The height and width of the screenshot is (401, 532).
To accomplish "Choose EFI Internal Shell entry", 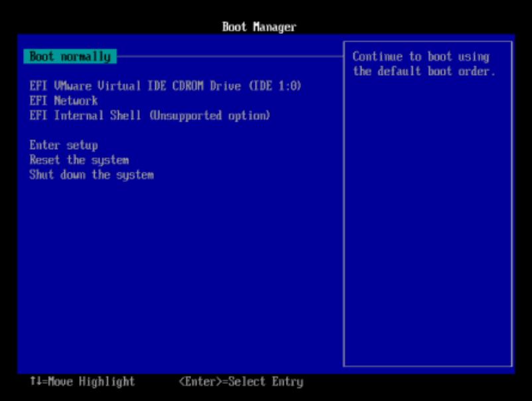I will [x=150, y=116].
